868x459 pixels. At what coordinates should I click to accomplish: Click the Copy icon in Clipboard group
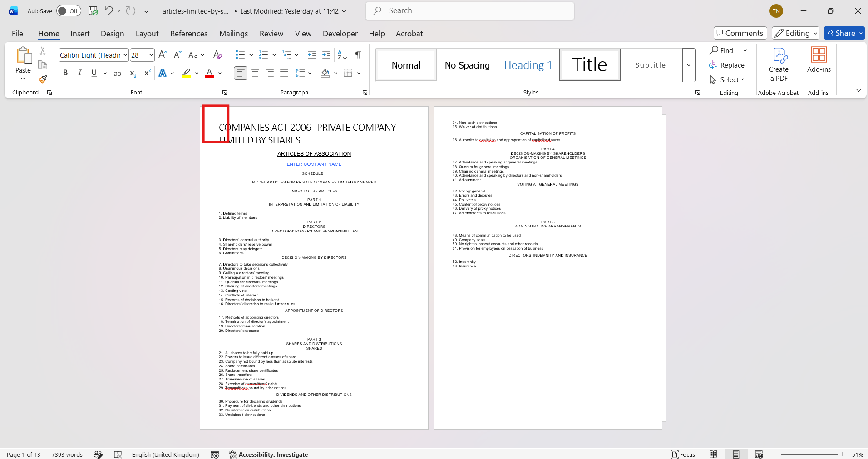[43, 65]
